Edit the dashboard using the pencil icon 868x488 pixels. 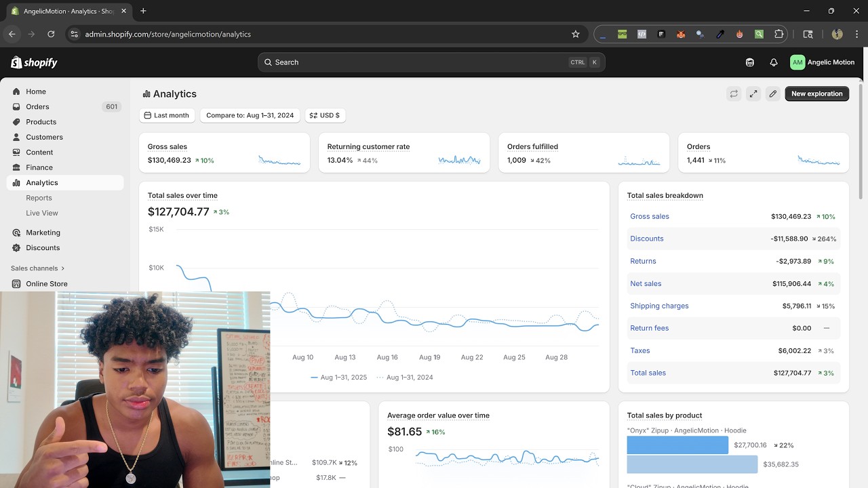(x=773, y=94)
